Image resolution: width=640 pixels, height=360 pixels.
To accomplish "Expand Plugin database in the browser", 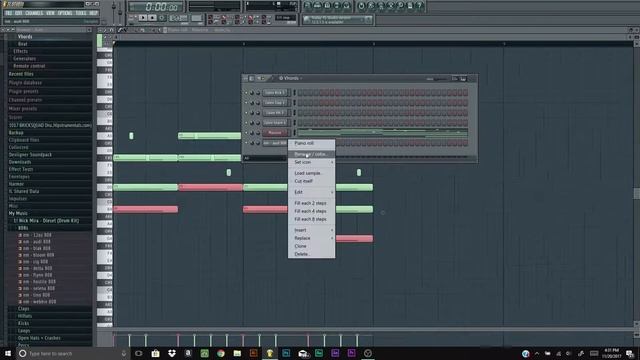I will pyautogui.click(x=25, y=82).
